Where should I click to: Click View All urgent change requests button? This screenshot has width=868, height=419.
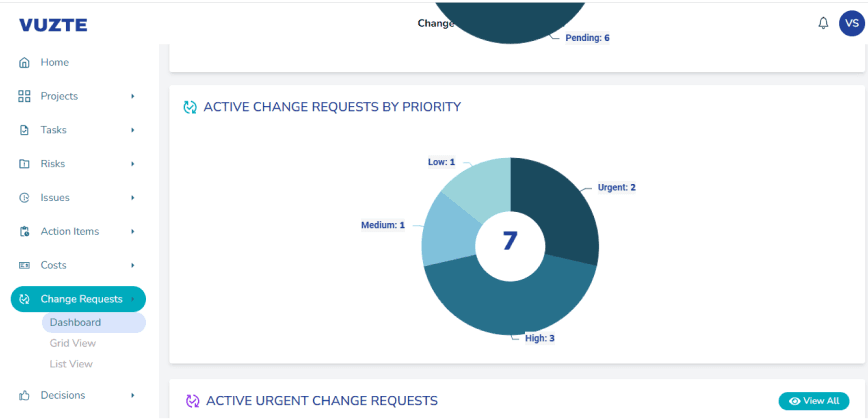coord(813,401)
